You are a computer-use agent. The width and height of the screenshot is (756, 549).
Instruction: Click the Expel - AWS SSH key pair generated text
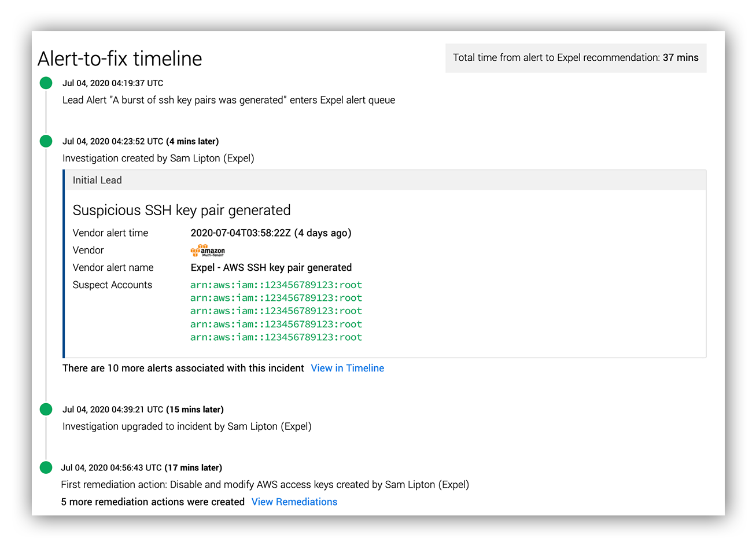pyautogui.click(x=271, y=267)
